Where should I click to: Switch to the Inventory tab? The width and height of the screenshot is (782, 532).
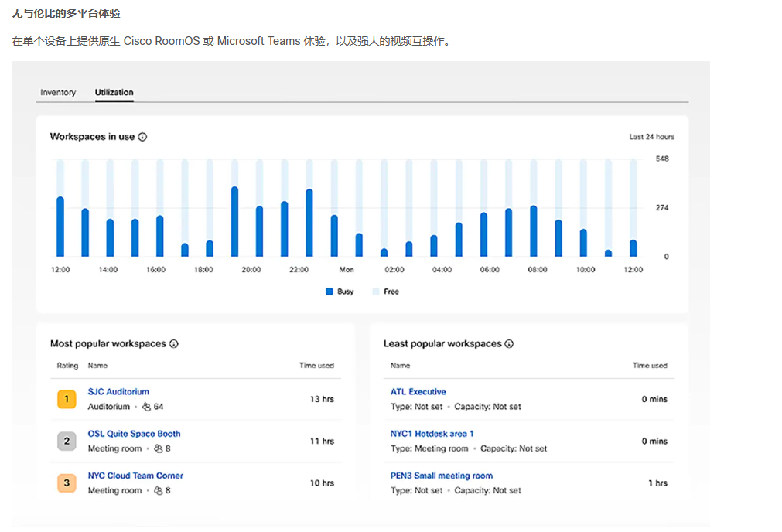pyautogui.click(x=58, y=93)
